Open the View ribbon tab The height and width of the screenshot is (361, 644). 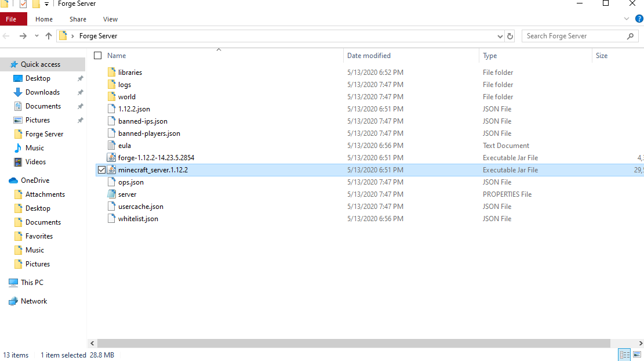click(x=110, y=19)
